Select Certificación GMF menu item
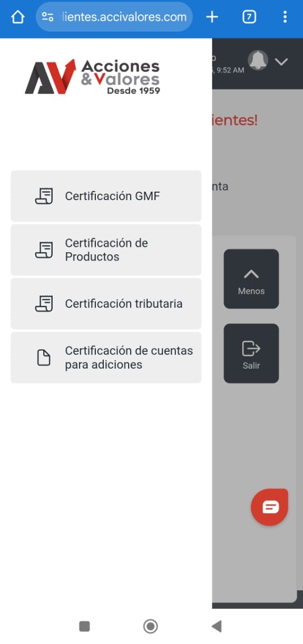Viewport: 303px width, 644px height. 106,196
